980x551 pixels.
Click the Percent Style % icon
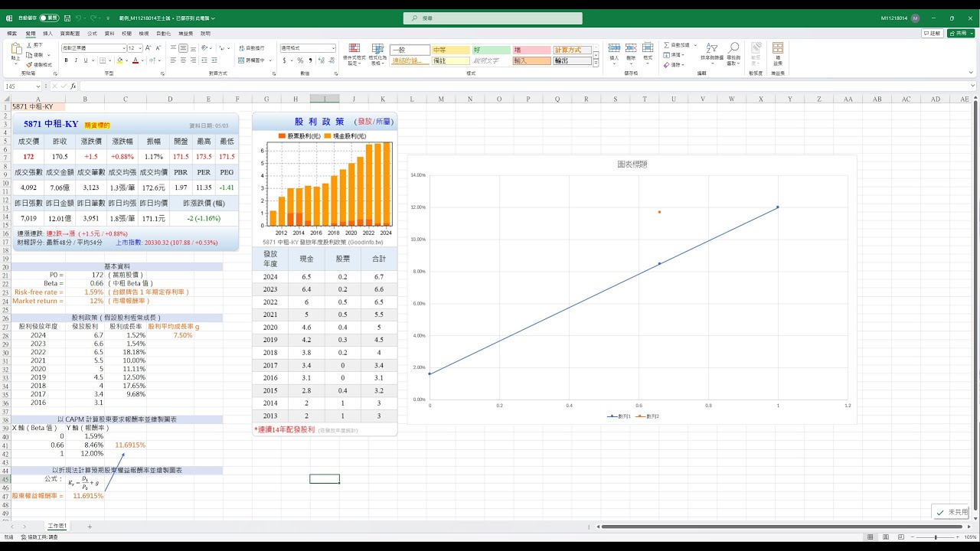tap(300, 60)
